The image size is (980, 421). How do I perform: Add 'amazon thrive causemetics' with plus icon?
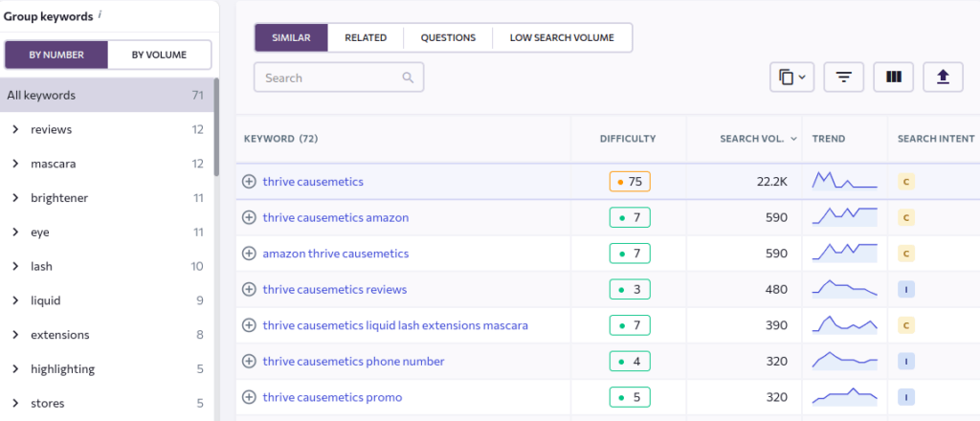249,254
